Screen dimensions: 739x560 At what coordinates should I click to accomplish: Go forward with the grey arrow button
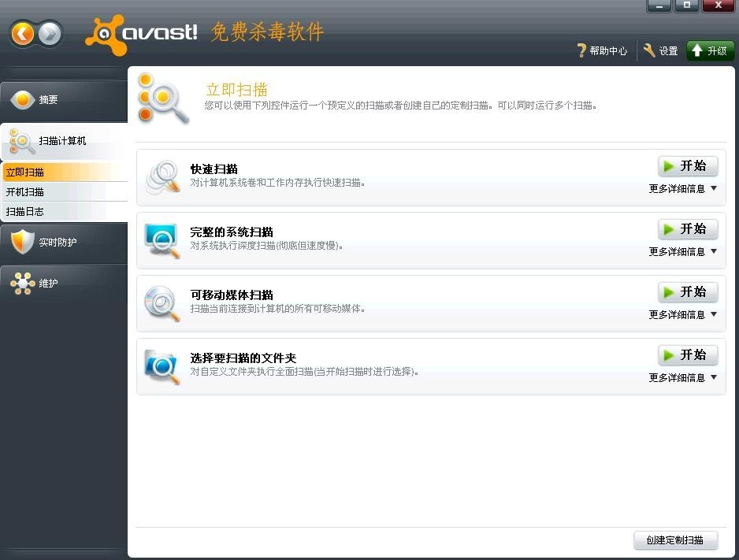coord(50,34)
